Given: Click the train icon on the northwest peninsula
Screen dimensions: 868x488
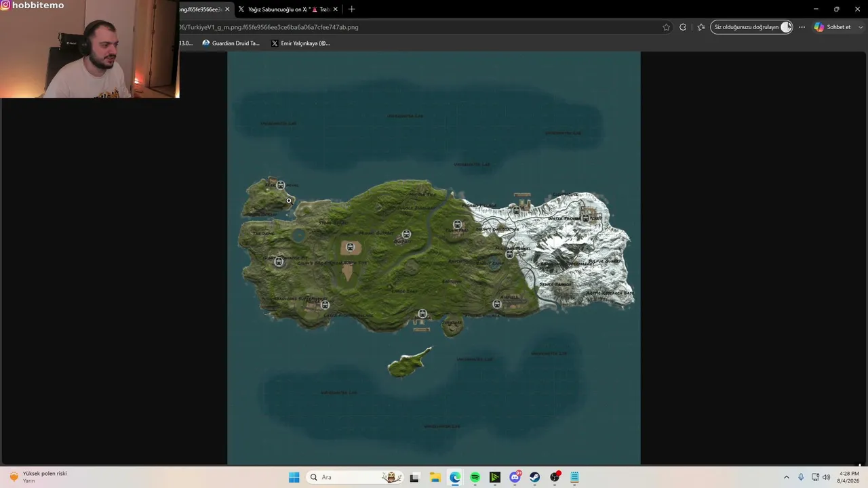Looking at the screenshot, I should coord(281,185).
